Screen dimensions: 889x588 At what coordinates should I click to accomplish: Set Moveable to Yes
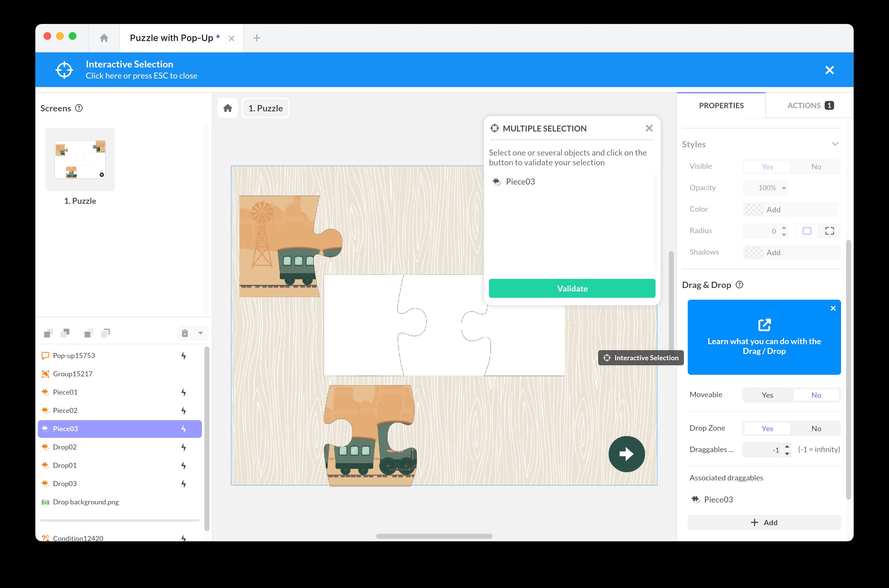coord(767,395)
